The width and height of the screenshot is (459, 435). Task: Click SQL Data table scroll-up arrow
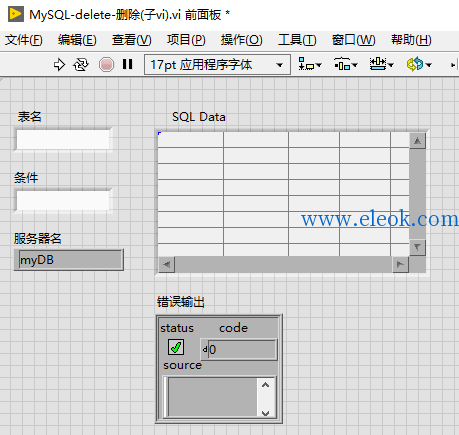(x=417, y=141)
